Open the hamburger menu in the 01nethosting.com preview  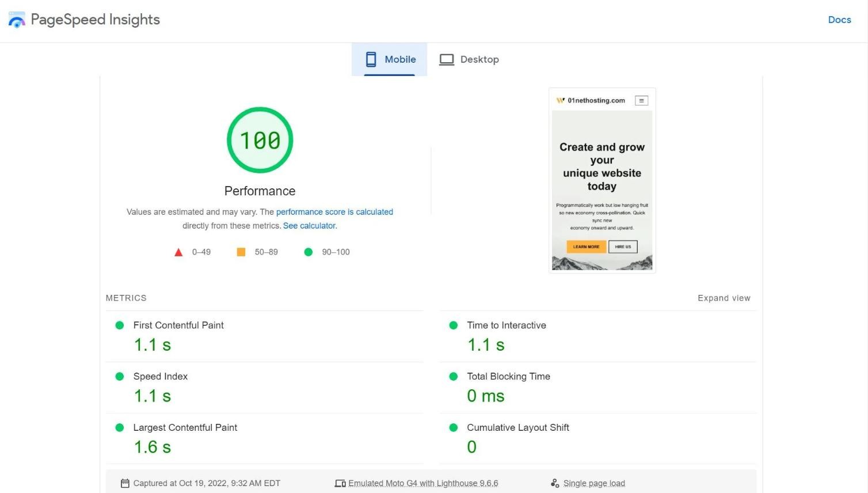pyautogui.click(x=641, y=100)
